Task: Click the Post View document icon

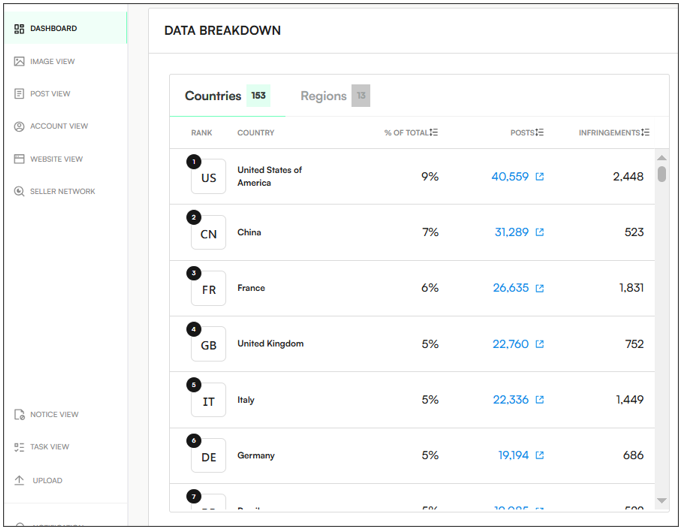Action: coord(19,94)
